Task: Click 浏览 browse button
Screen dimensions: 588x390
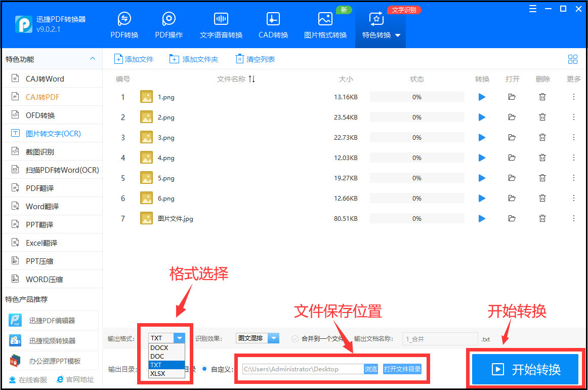Action: pyautogui.click(x=371, y=369)
